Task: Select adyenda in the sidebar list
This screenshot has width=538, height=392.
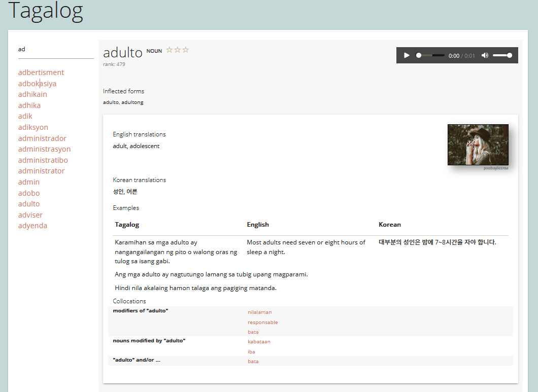Action: coord(32,226)
